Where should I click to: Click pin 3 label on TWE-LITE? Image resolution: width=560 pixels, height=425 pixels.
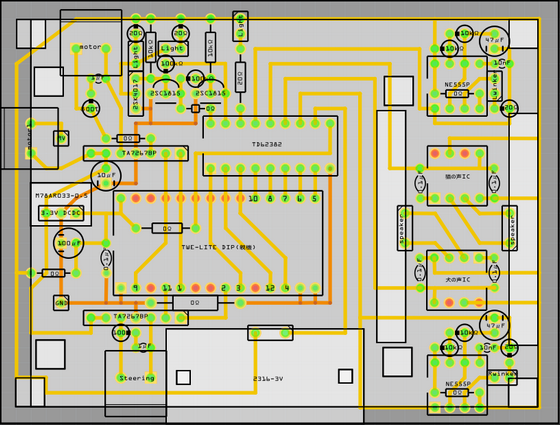click(239, 288)
